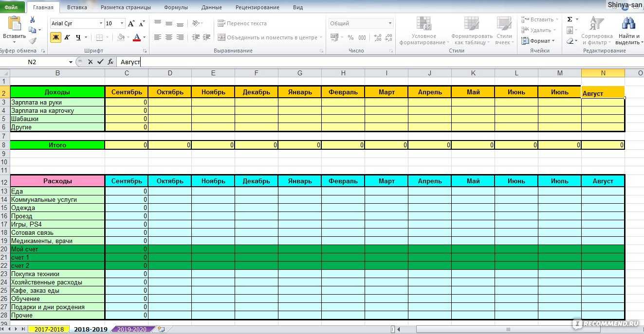Viewport: 644px width, 334px height.
Task: Confirm entry with the checkmark icon
Action: (x=100, y=62)
